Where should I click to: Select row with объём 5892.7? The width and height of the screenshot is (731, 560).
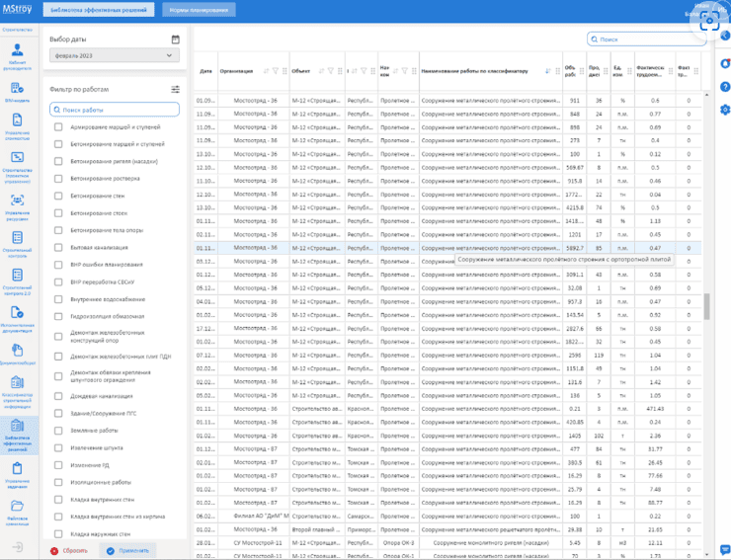click(447, 248)
